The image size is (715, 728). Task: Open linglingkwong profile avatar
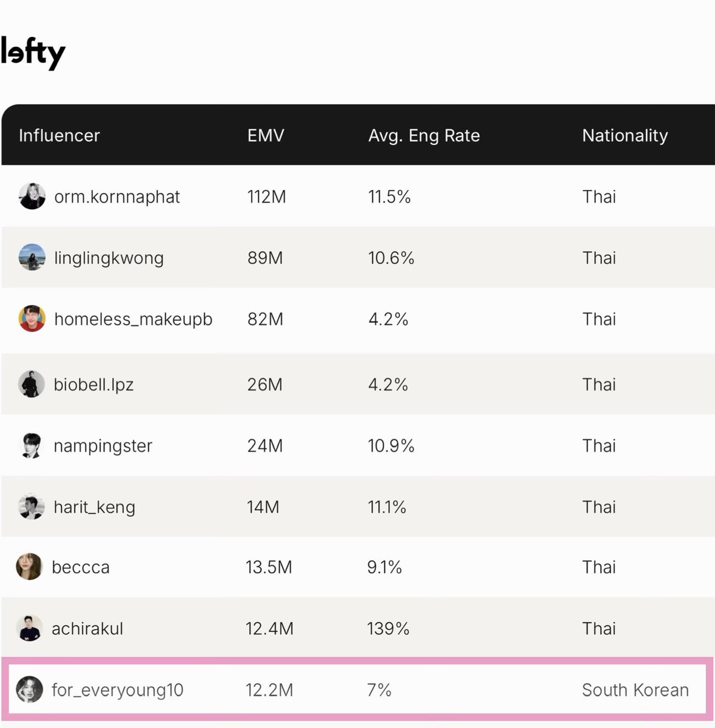pos(32,258)
